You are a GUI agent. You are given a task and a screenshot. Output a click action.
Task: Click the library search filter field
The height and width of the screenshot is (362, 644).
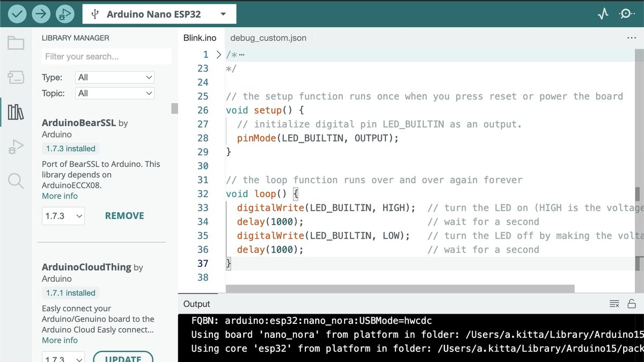tap(106, 56)
